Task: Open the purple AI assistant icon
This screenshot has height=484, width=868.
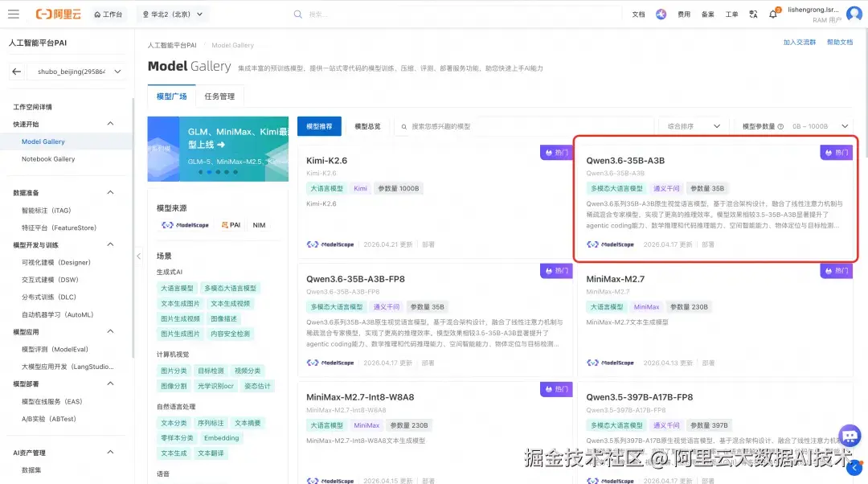Action: [x=661, y=14]
